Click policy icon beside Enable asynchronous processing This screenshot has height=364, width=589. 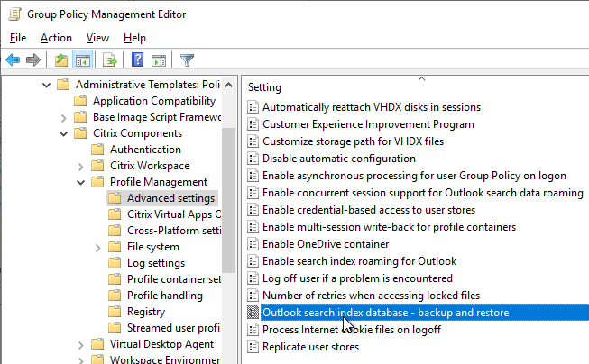pos(253,176)
